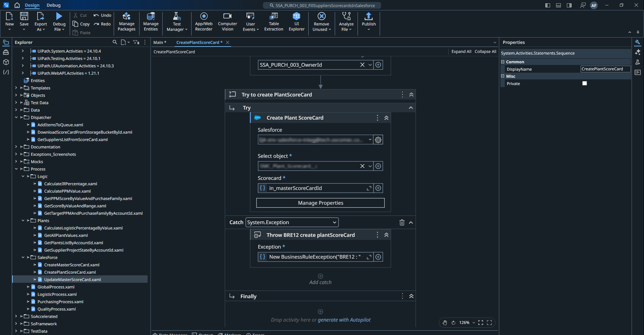The width and height of the screenshot is (644, 335).
Task: Launch the Computer Vision tool
Action: point(227,22)
